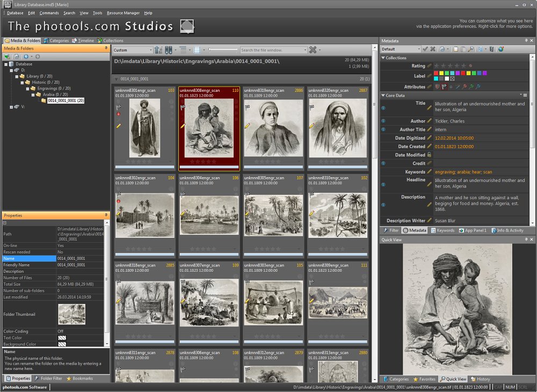Collapse the 0014_0001_0001 file group header

click(117, 79)
